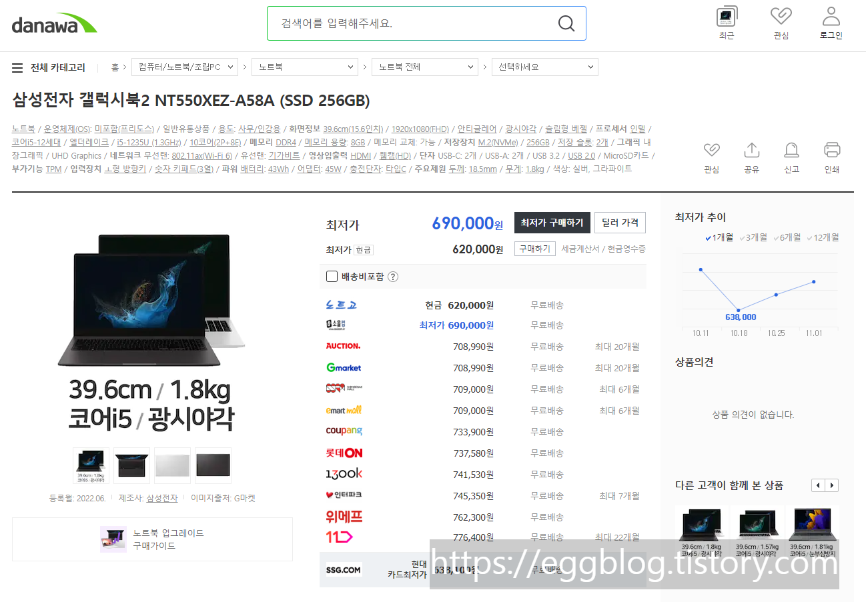Select 3개월 price trend period
The image size is (866, 616).
[x=753, y=237]
